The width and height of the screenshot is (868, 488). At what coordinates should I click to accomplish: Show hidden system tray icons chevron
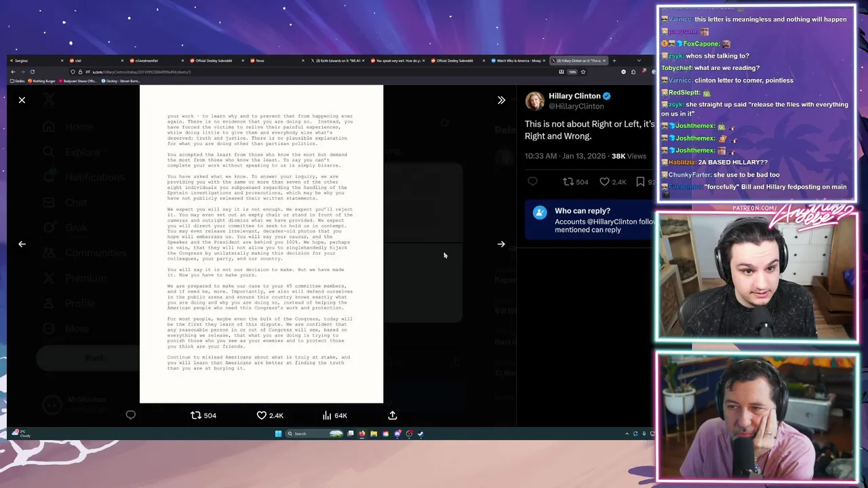(x=627, y=434)
